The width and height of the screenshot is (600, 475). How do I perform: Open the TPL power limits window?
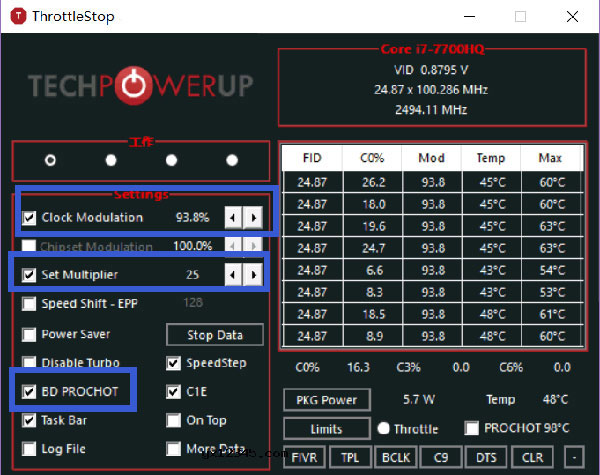(x=349, y=459)
